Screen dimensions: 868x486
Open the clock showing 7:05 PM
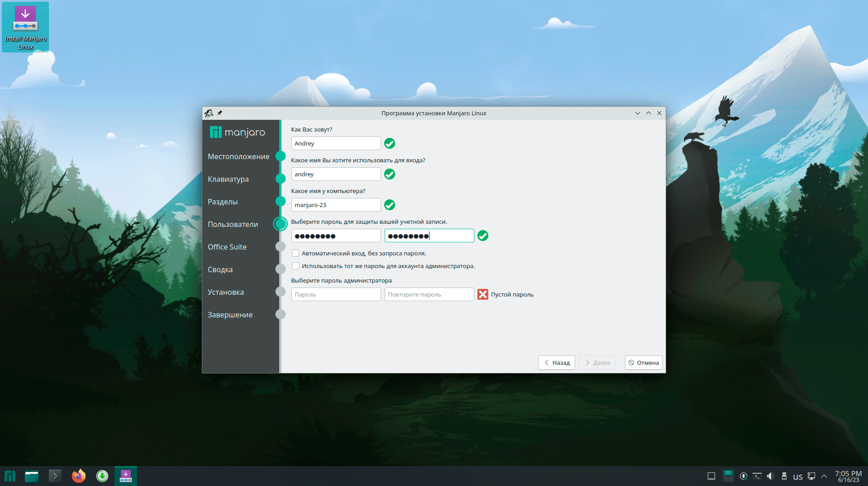[x=848, y=477]
